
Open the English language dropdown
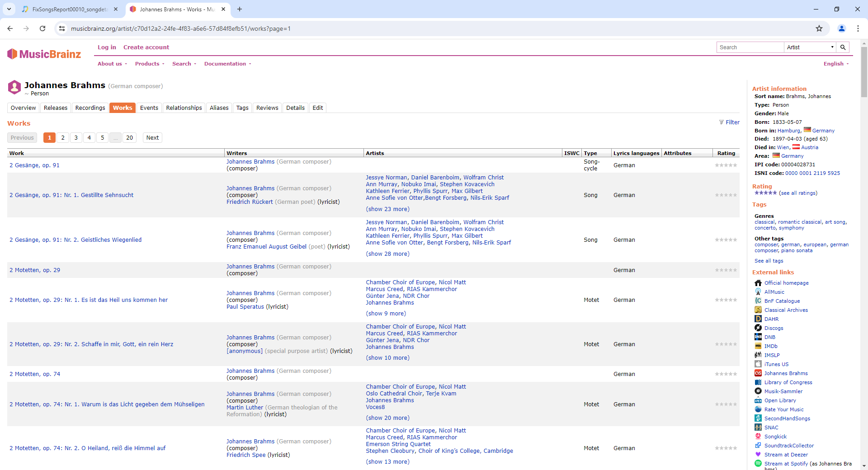click(x=836, y=64)
